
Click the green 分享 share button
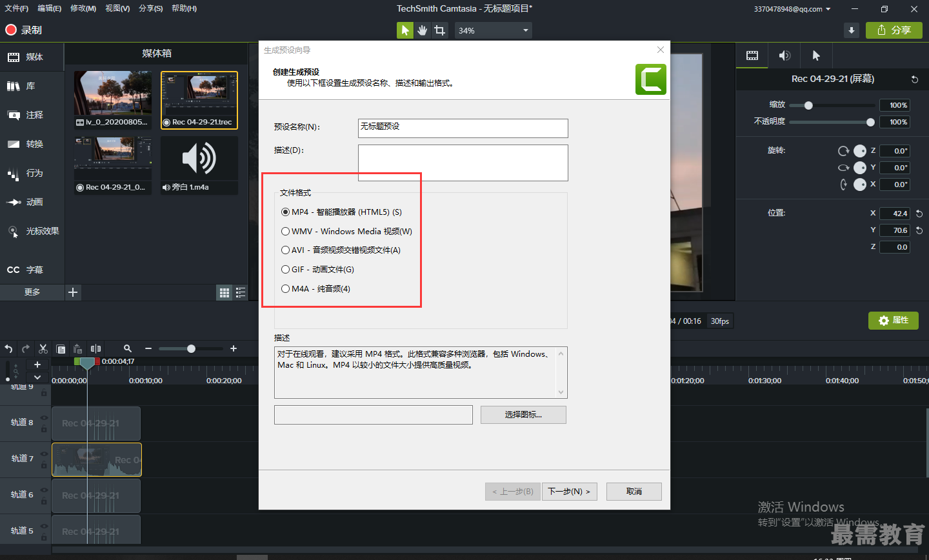[x=894, y=30]
